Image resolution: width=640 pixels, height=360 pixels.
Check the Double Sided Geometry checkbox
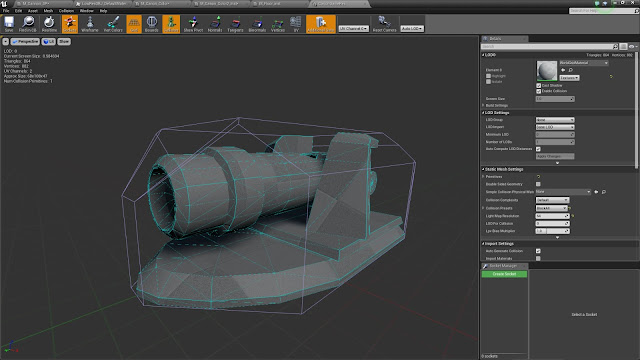coord(538,184)
